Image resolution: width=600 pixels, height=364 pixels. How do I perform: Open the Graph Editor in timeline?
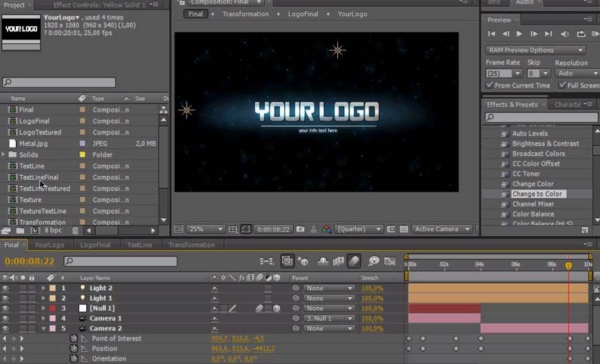tap(390, 261)
